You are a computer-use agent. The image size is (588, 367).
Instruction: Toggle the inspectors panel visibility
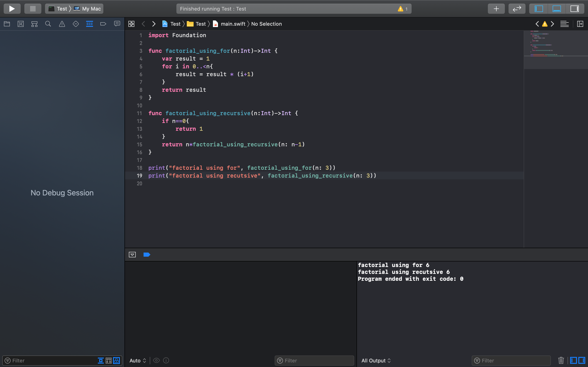click(x=575, y=9)
